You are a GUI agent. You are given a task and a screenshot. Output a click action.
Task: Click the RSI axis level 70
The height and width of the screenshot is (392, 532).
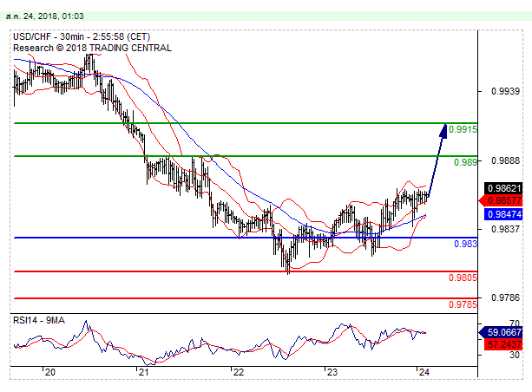(515, 323)
